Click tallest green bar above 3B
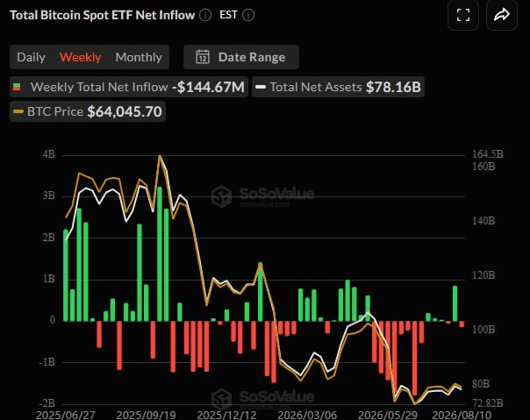 tap(160, 253)
